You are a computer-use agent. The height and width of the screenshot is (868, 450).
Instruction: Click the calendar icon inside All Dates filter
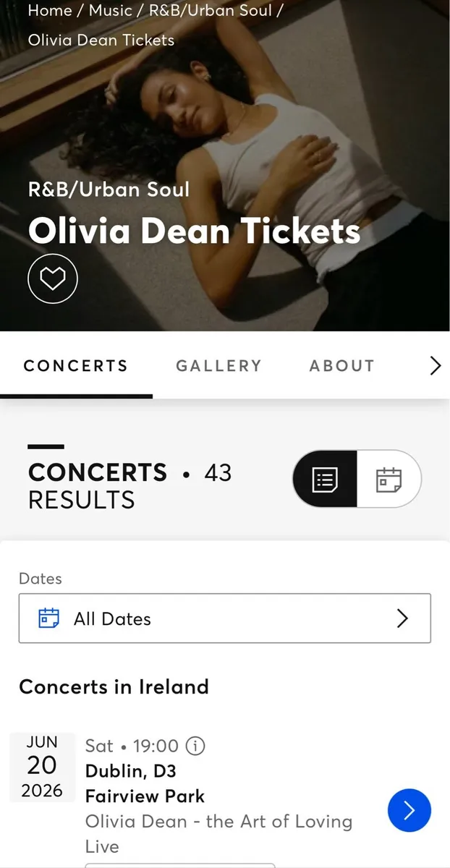click(x=48, y=618)
